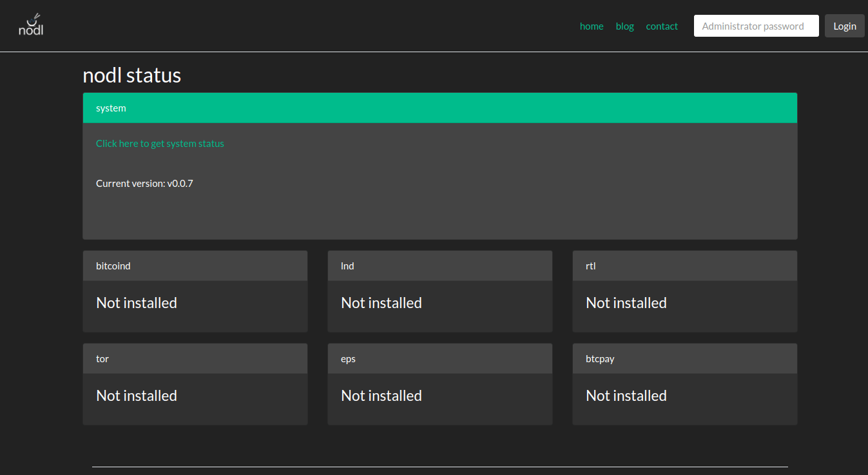Click the nodl status page heading
The image size is (868, 475).
(131, 75)
